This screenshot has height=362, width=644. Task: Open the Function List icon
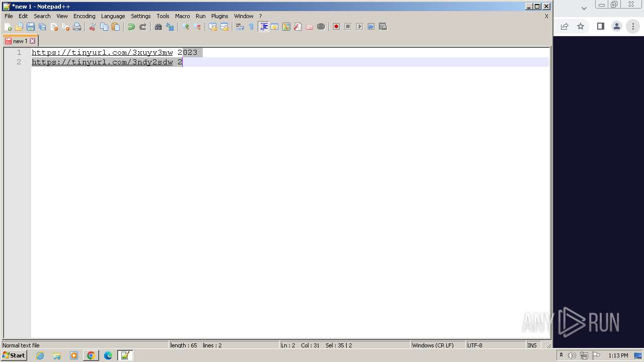[297, 27]
